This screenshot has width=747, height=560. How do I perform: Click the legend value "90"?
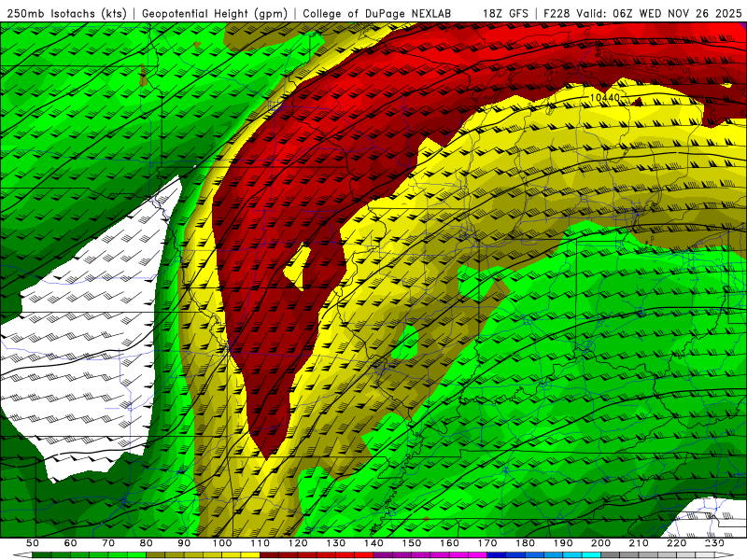184,543
